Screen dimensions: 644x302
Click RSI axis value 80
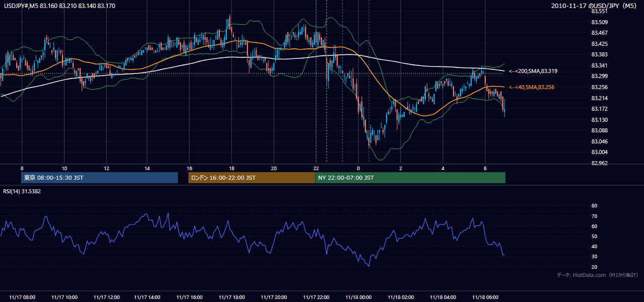coord(594,206)
